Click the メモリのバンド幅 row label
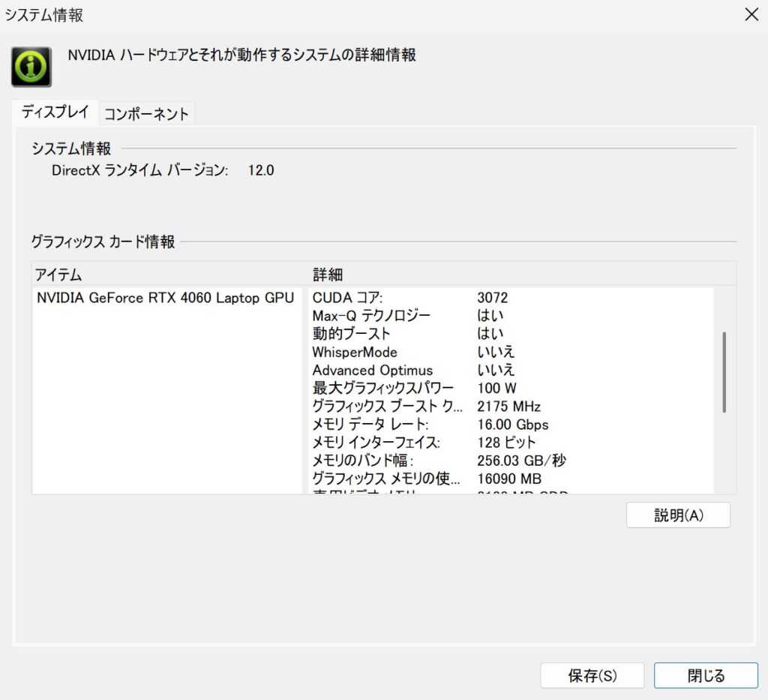Screen dimensions: 768x700 click(x=363, y=461)
